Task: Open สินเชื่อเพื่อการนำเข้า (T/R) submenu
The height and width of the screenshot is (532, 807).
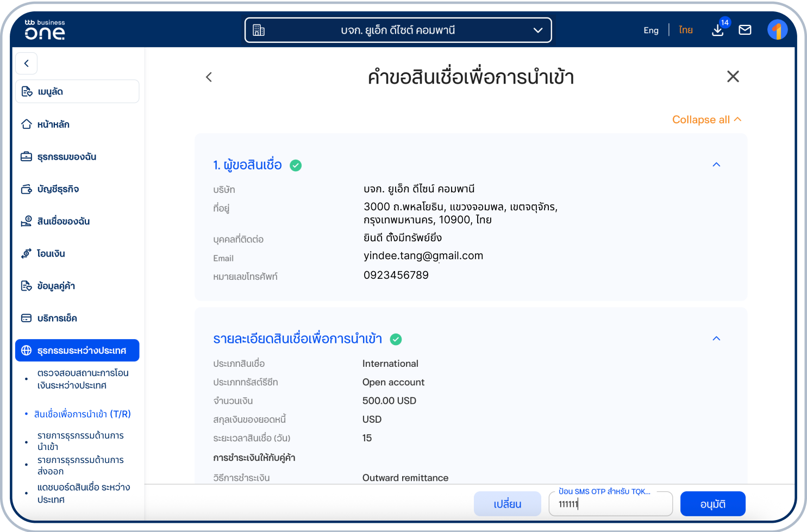Action: 83,414
